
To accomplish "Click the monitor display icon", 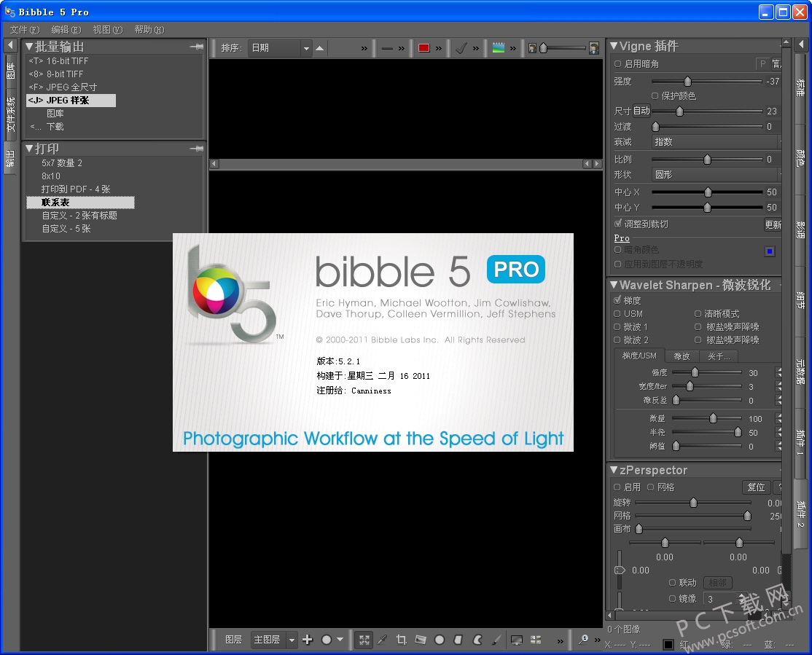I will (516, 640).
